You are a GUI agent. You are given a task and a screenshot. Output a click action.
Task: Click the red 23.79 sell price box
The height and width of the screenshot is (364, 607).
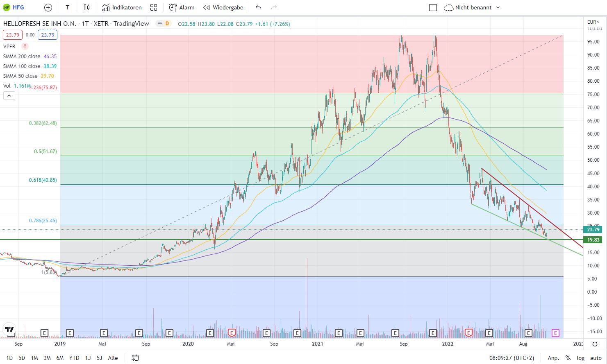(x=13, y=35)
